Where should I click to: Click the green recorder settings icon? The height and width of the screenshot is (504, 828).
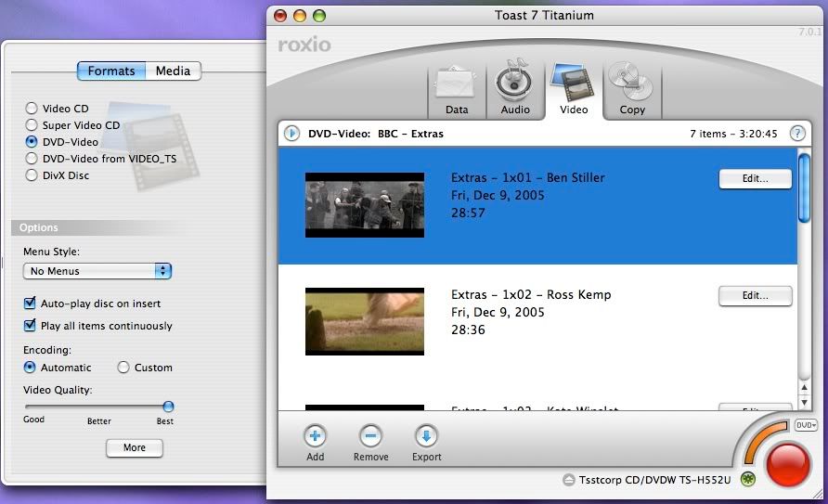(747, 479)
